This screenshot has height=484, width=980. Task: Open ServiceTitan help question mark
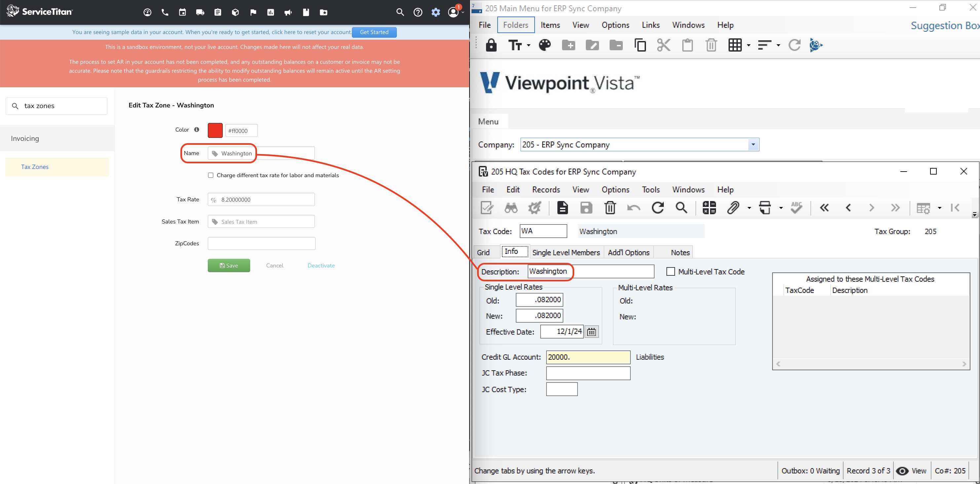pos(418,13)
